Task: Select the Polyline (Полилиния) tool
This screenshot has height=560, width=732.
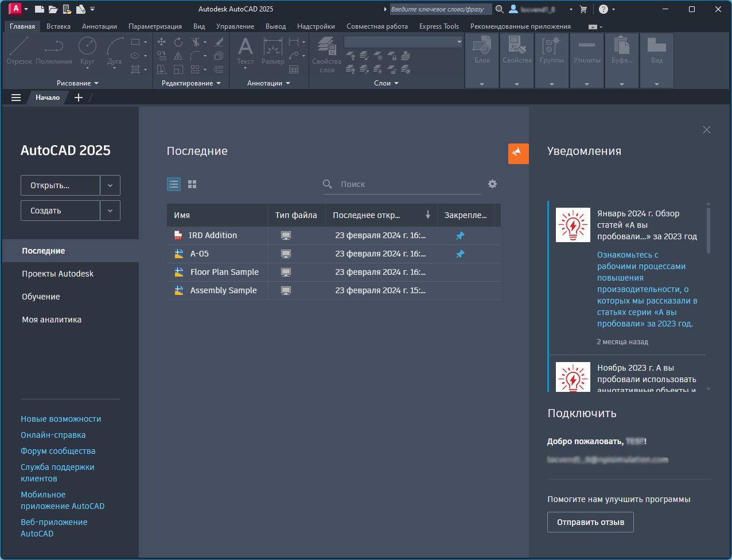Action: click(54, 51)
